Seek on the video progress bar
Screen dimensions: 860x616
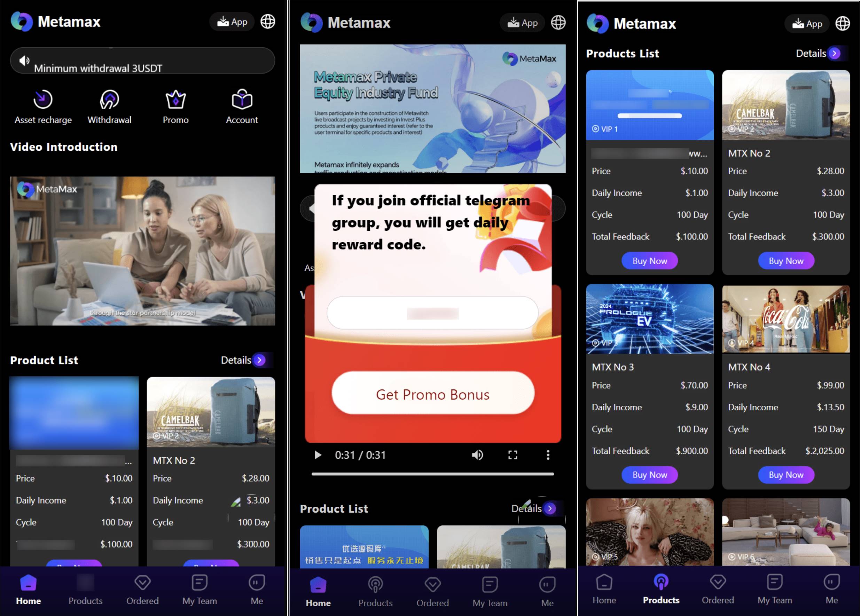(x=432, y=474)
